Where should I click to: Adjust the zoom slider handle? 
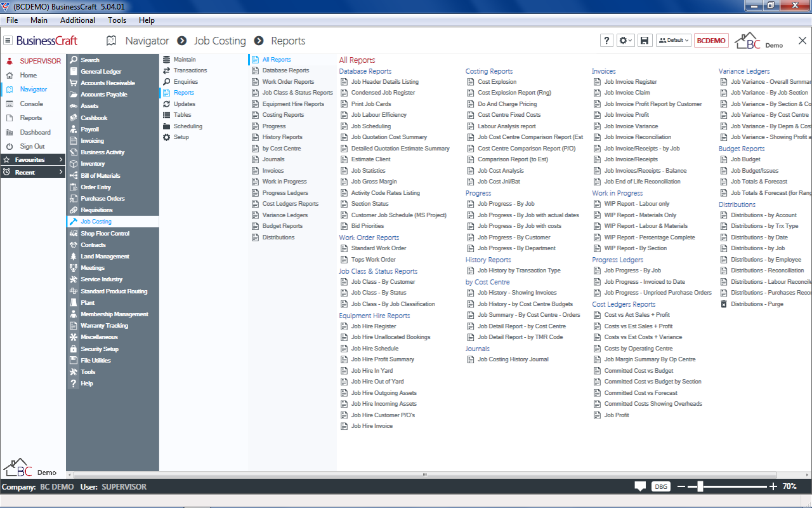coord(700,486)
